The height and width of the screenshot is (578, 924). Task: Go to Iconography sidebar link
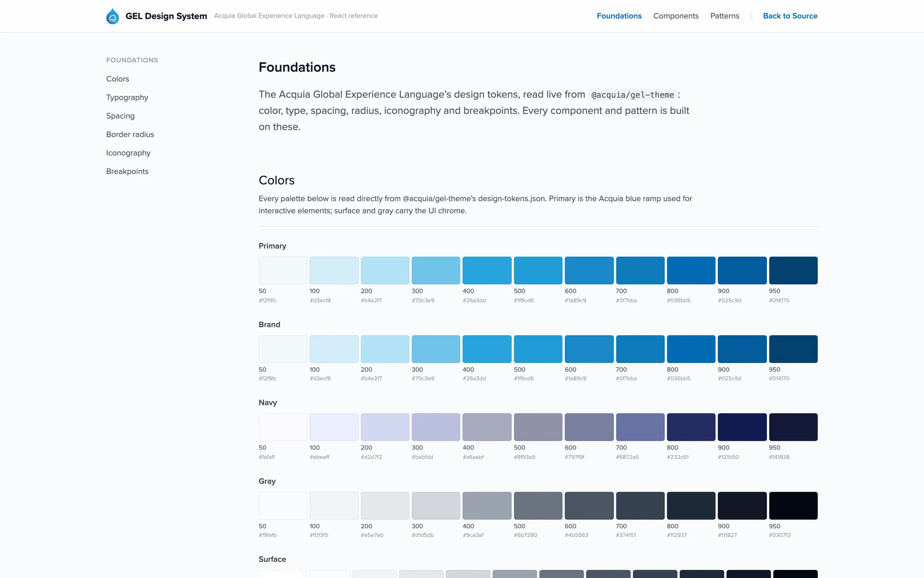[128, 153]
